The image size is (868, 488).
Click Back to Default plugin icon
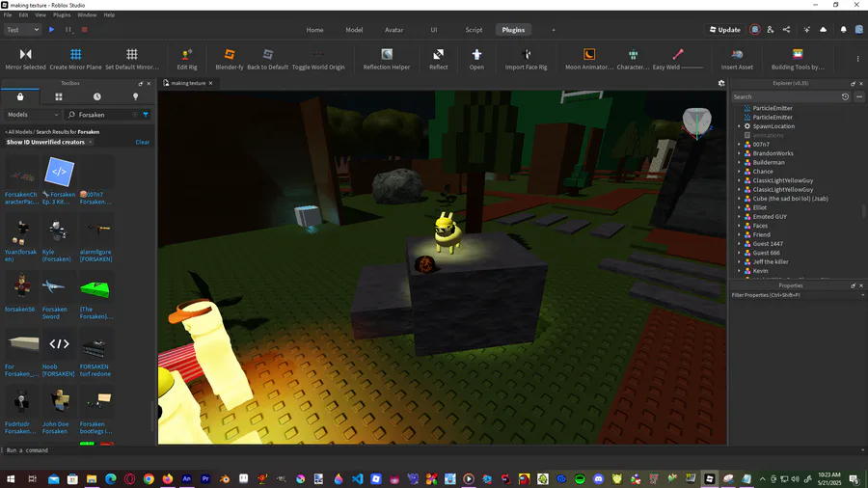(268, 54)
